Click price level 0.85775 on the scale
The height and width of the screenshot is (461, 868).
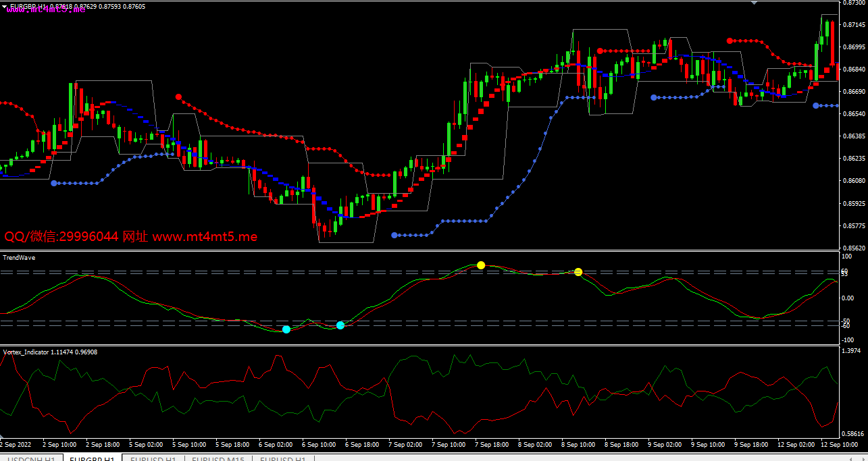click(854, 225)
